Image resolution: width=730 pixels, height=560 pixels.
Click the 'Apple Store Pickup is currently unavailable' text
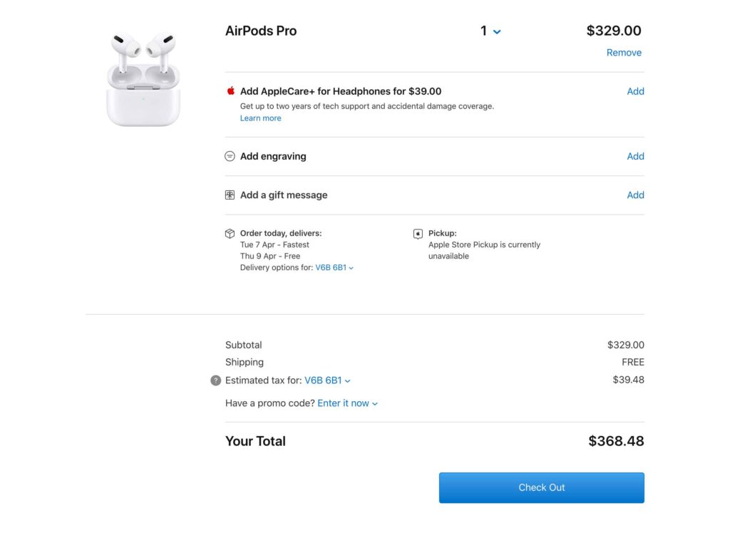click(484, 250)
